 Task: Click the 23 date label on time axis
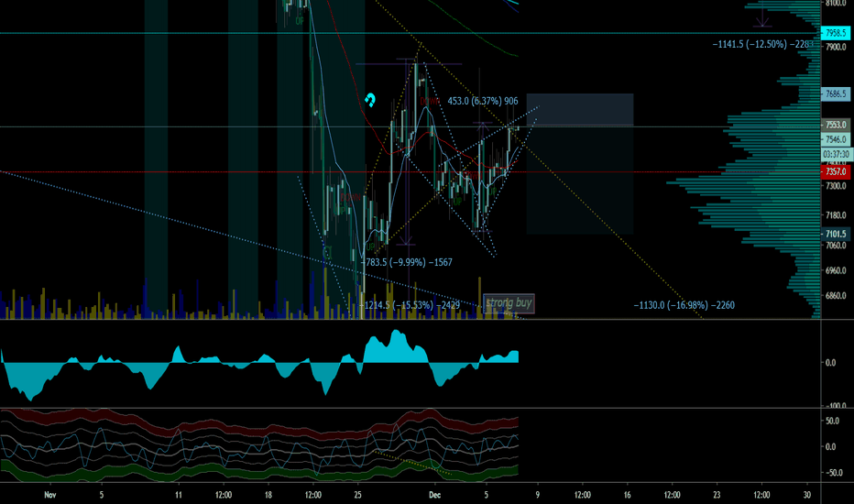pos(717,495)
